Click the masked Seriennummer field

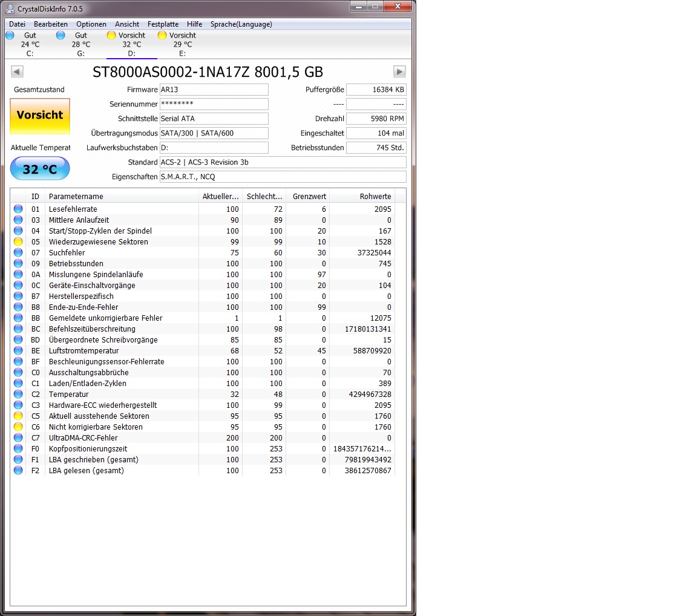tap(214, 104)
